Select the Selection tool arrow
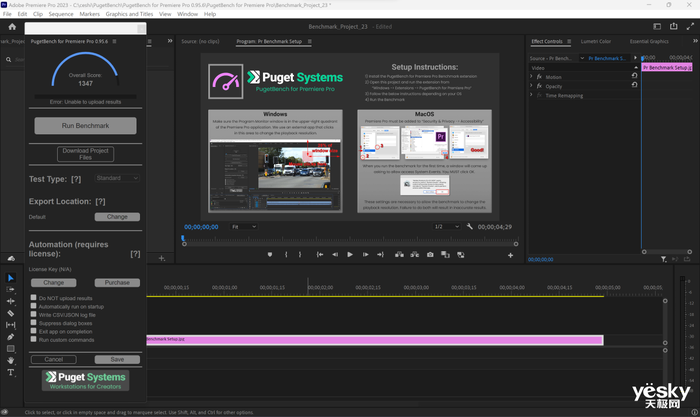Image resolution: width=700 pixels, height=417 pixels. click(x=11, y=278)
